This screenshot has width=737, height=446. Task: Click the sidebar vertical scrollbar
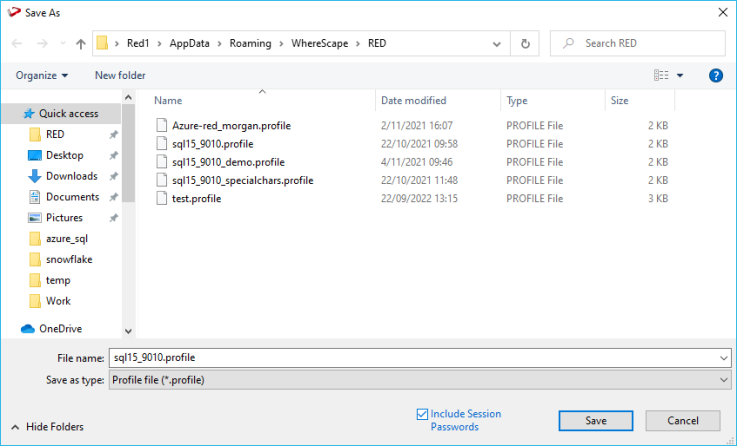point(128,150)
